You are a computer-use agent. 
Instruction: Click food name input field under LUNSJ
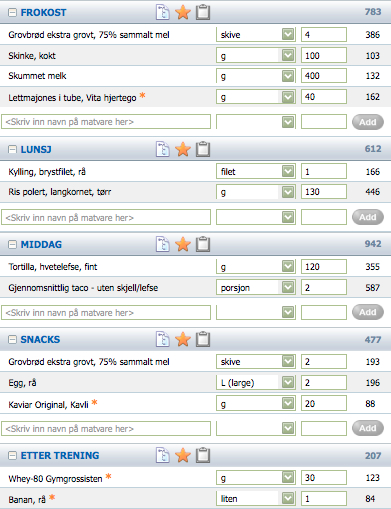[106, 217]
